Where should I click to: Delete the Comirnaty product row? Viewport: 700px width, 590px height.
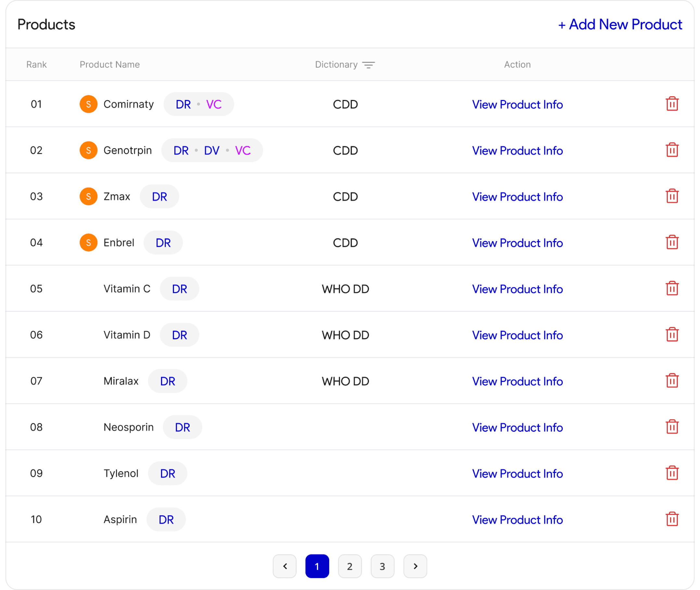[672, 104]
